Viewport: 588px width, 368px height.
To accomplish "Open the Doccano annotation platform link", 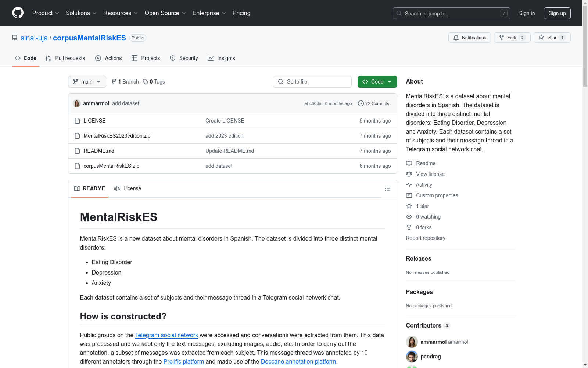I will pos(298,362).
